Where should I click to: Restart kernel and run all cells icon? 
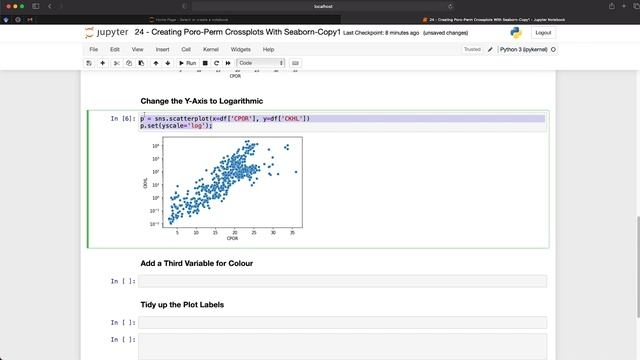point(228,63)
